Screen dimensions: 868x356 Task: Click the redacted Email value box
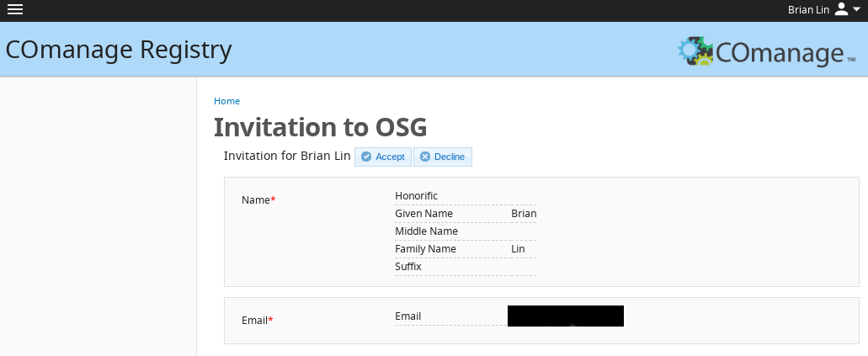565,316
